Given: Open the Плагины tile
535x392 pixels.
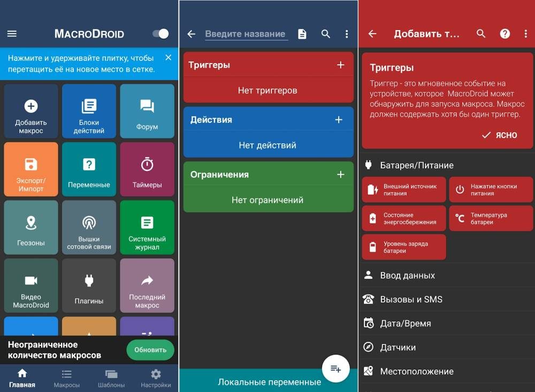Looking at the screenshot, I should (x=89, y=285).
